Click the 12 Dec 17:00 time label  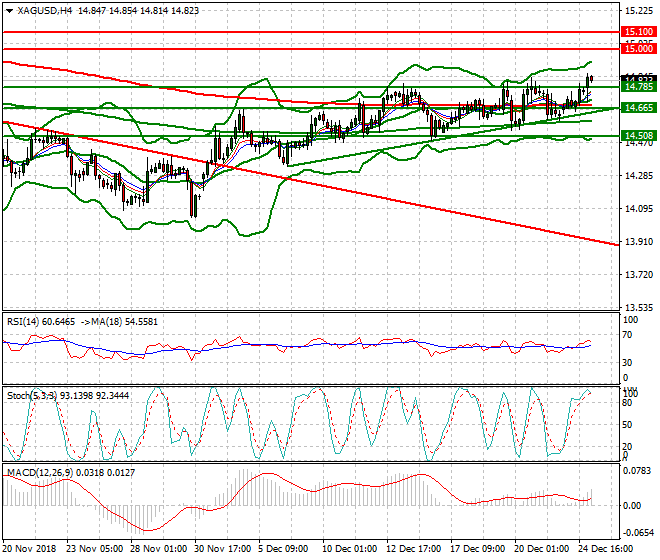414,549
